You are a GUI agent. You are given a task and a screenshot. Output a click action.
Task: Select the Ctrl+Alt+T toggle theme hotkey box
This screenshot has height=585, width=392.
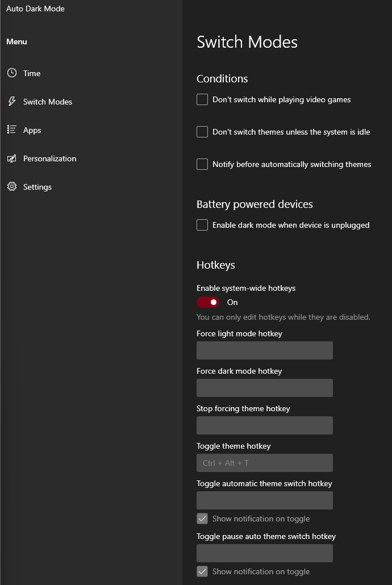264,463
